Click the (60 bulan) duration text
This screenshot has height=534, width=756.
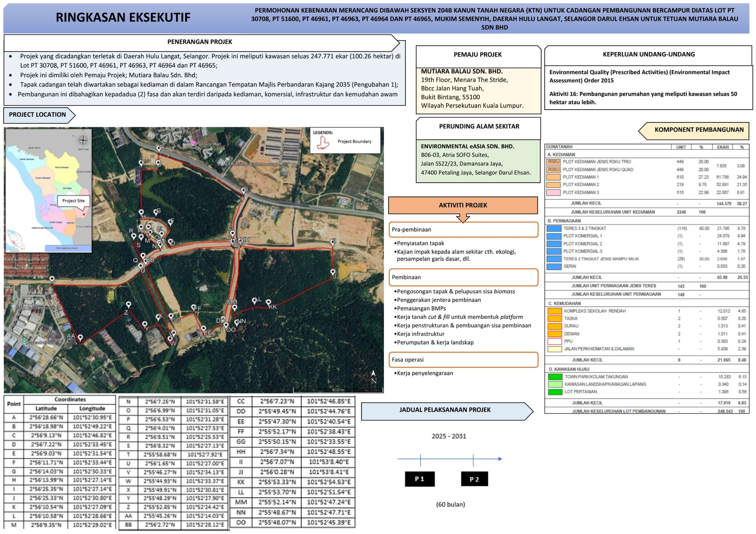(x=450, y=504)
